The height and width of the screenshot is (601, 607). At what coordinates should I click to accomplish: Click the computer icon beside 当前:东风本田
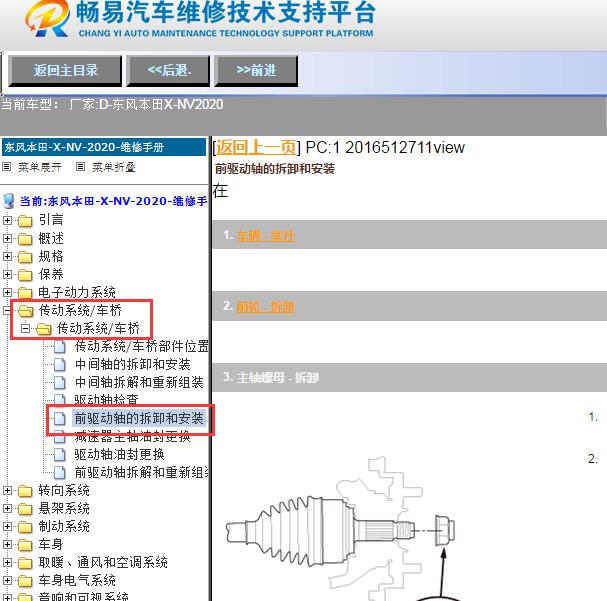tap(9, 201)
